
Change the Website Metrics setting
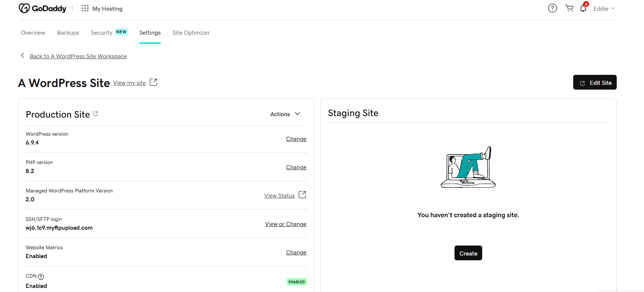point(296,253)
